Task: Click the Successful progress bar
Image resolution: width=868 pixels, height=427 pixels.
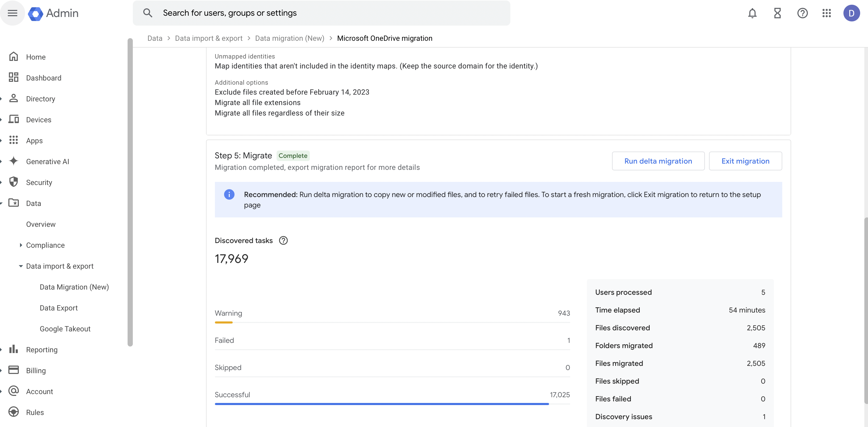Action: 392,404
